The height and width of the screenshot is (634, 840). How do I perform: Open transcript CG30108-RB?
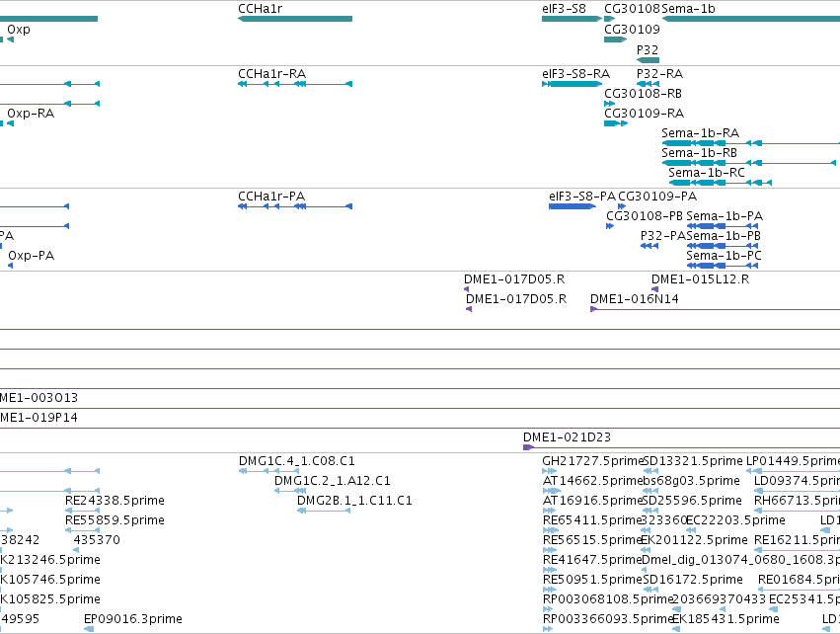pos(610,104)
